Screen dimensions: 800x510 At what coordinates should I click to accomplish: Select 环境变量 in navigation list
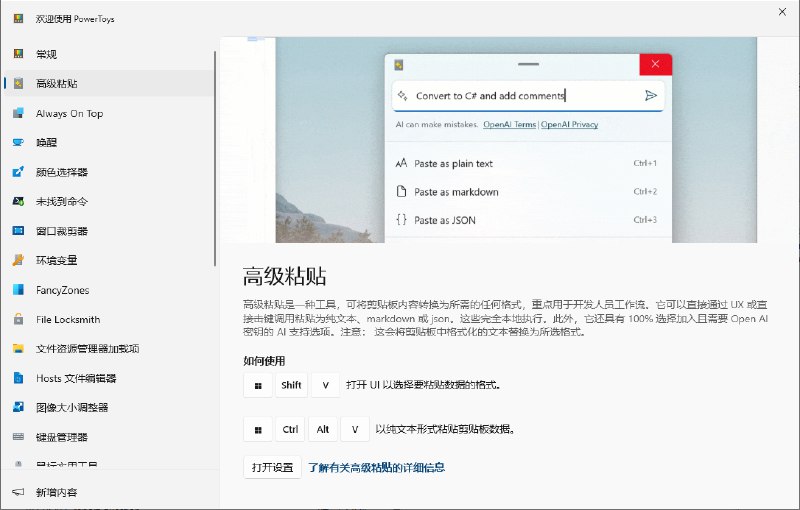pyautogui.click(x=109, y=260)
